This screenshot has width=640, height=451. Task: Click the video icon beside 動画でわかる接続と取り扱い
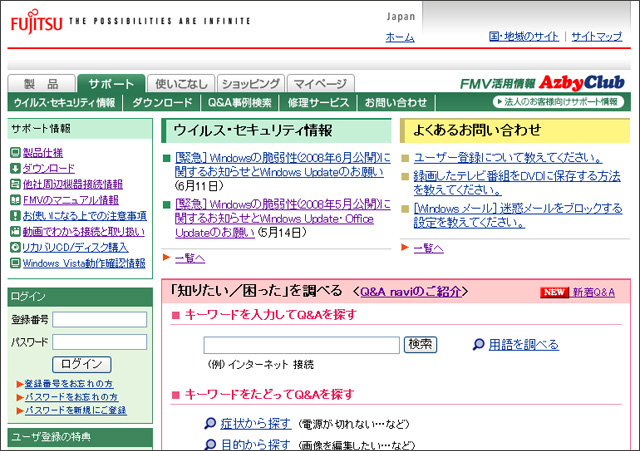(15, 231)
